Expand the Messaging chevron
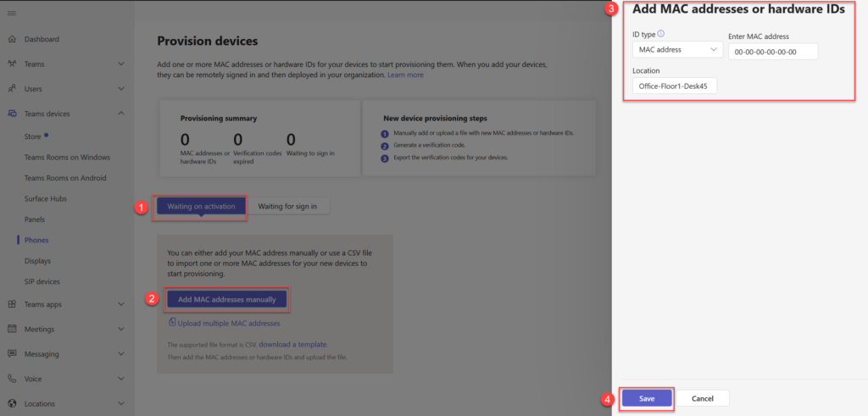 point(121,354)
